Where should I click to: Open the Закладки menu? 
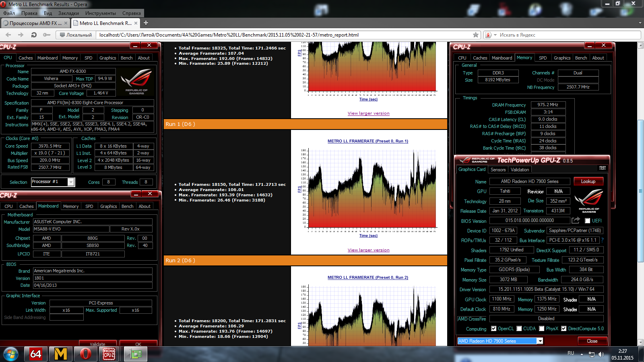point(68,13)
